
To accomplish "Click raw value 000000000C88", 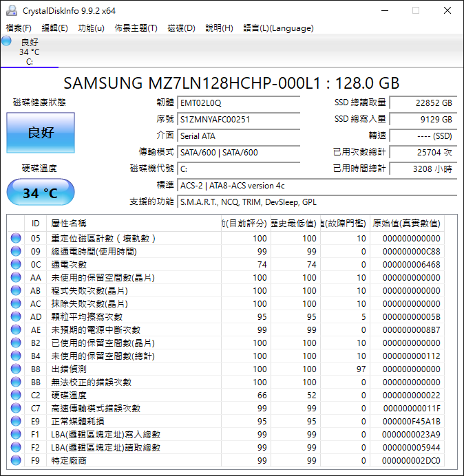I will pyautogui.click(x=412, y=251).
